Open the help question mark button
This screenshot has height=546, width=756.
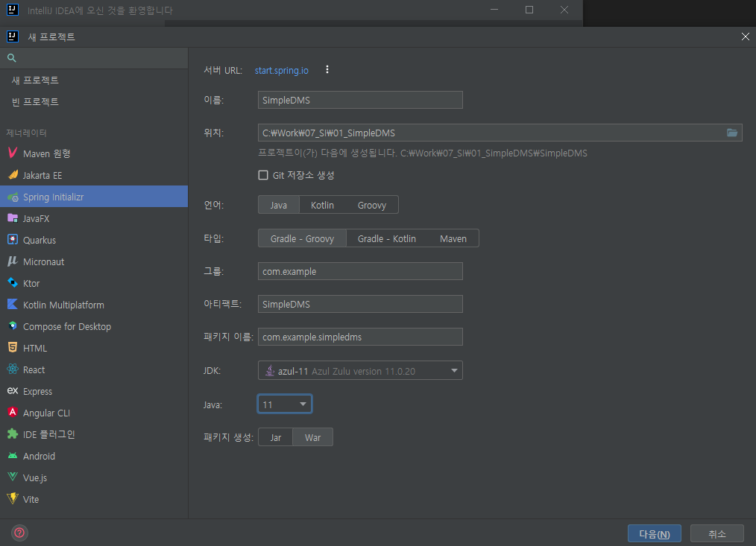coord(19,533)
